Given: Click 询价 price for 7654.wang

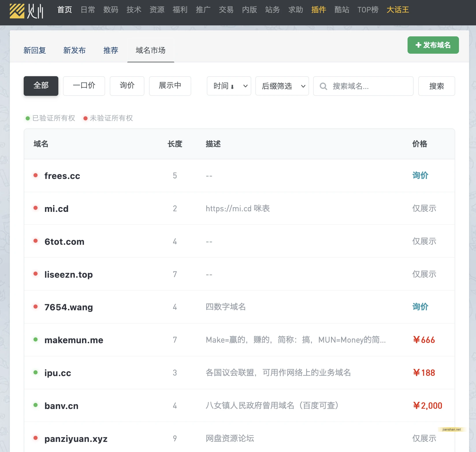Looking at the screenshot, I should [x=420, y=307].
